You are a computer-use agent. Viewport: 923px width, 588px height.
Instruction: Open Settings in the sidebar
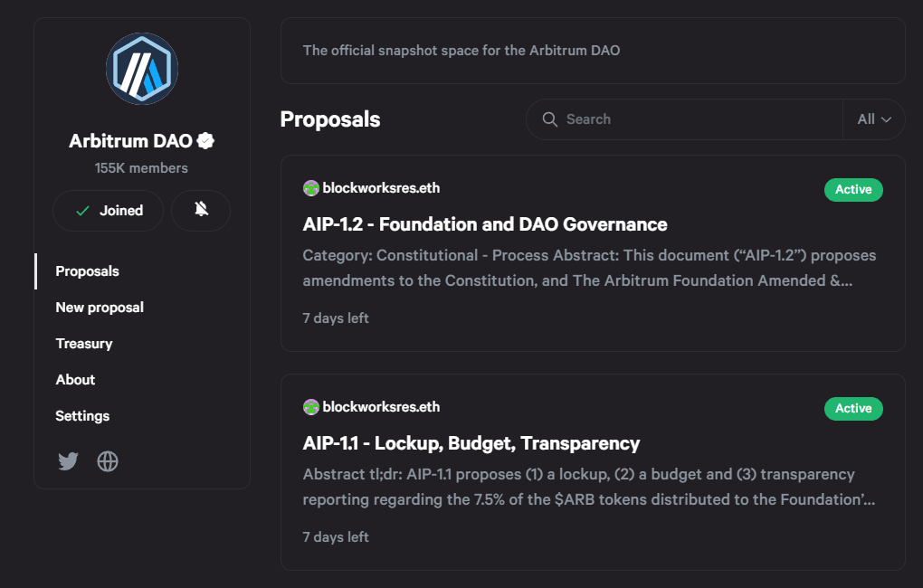[x=82, y=416]
